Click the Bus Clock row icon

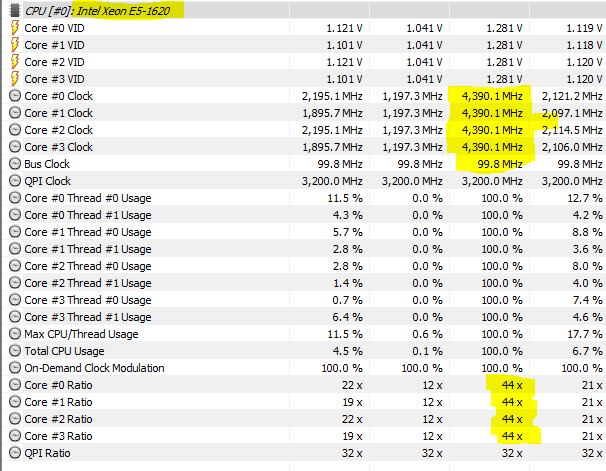point(14,164)
